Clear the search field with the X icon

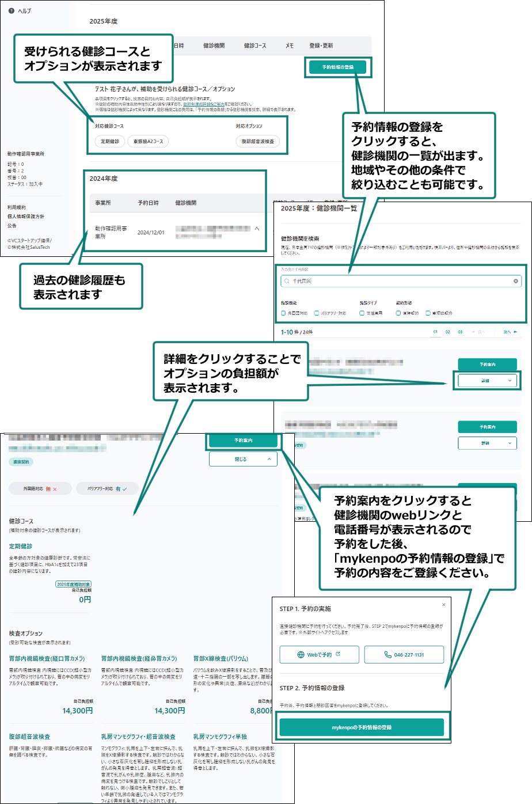click(x=515, y=281)
